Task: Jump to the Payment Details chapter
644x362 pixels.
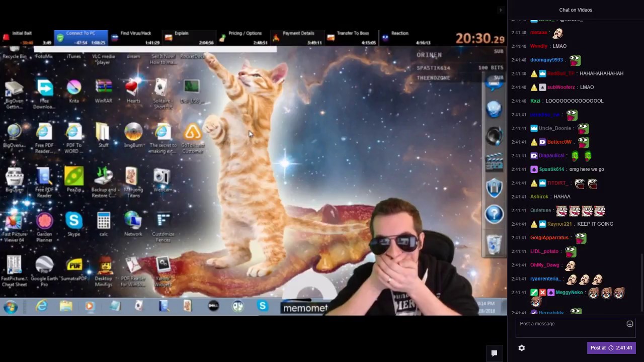Action: point(297,37)
